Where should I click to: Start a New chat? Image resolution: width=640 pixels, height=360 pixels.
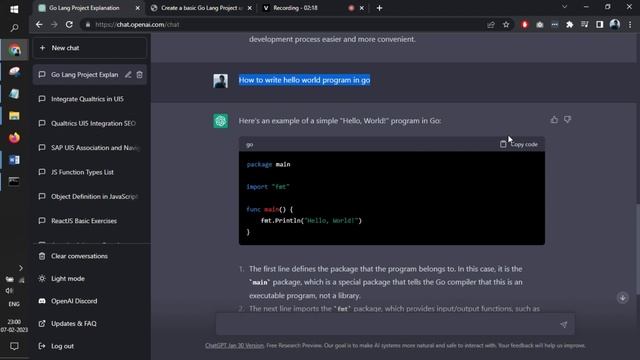click(89, 48)
